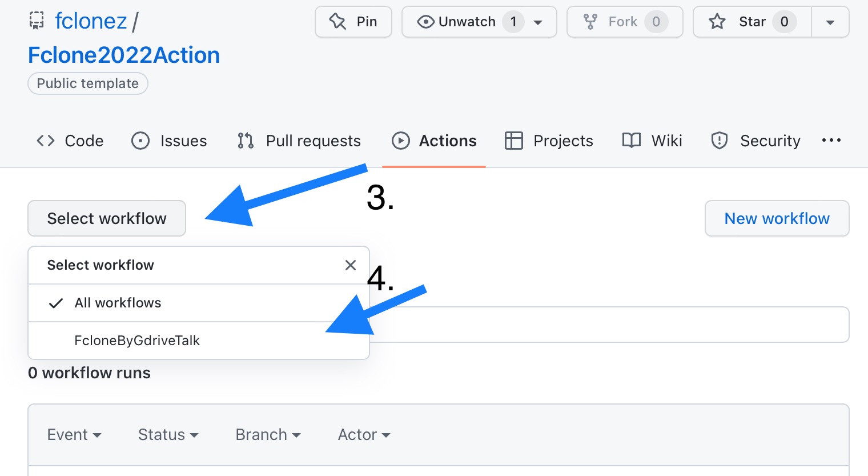
Task: Show more tabs via the three-dot icon
Action: (x=831, y=141)
